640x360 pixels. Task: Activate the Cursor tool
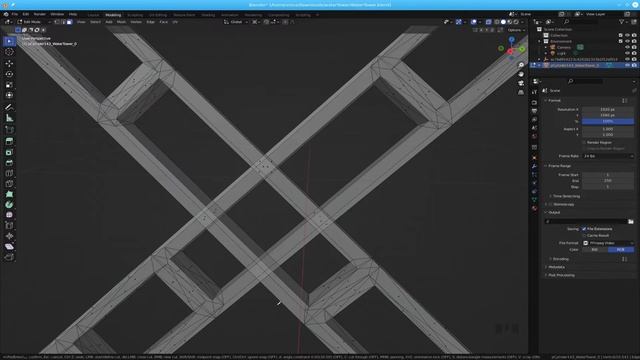9,52
